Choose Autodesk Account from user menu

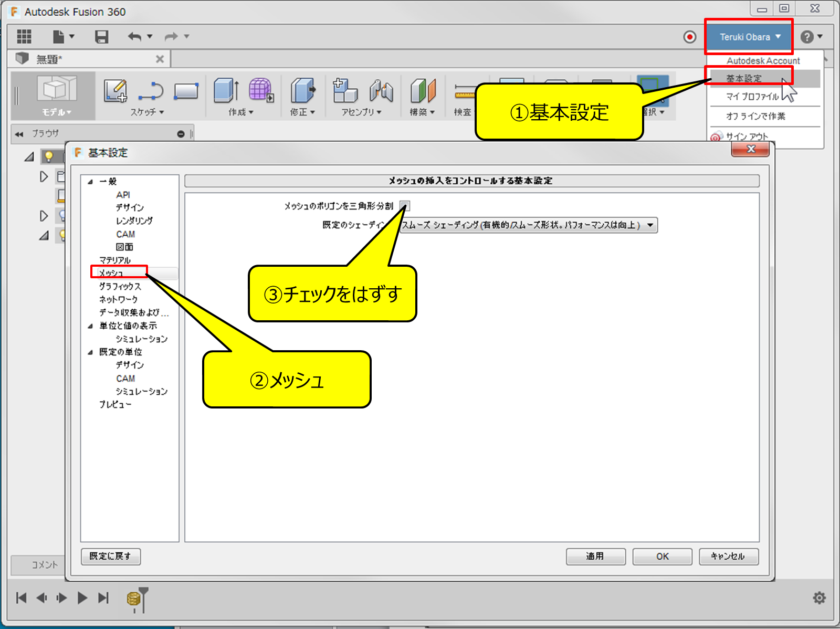(763, 61)
